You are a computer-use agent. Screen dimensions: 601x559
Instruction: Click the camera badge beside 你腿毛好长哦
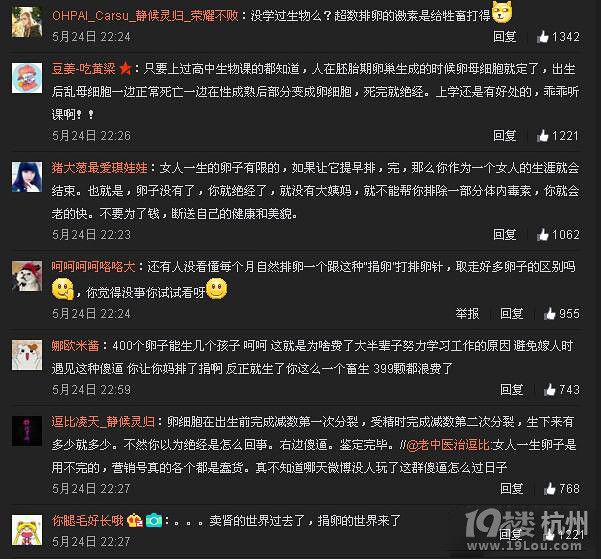pyautogui.click(x=154, y=520)
